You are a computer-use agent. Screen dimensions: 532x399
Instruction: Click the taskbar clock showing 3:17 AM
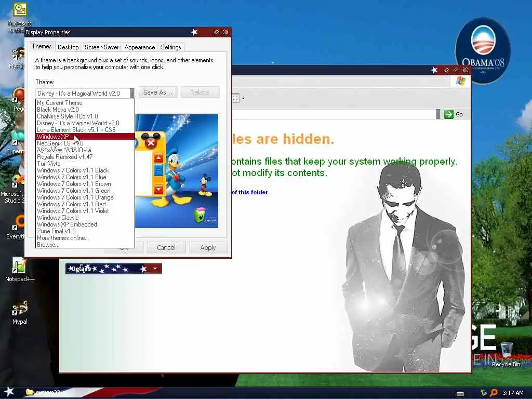[x=513, y=393]
